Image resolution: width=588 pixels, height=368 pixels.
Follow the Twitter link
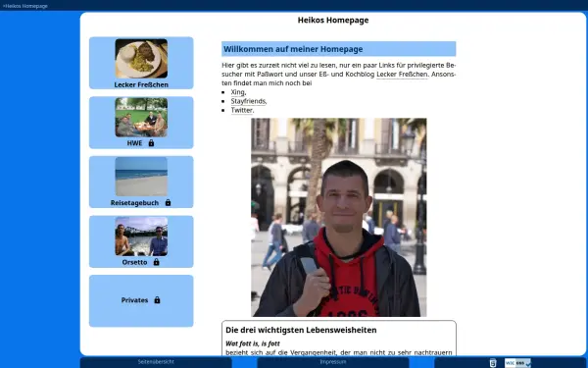coord(241,110)
